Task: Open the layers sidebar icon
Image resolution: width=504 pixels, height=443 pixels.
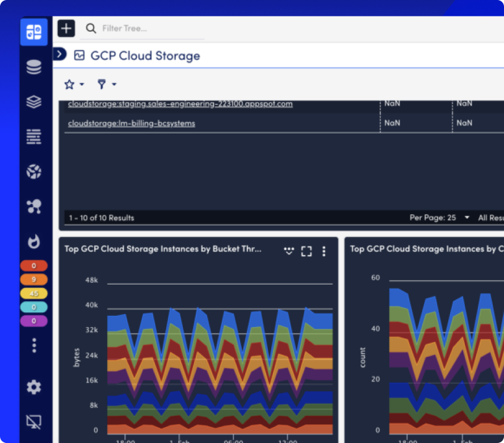Action: pos(33,102)
